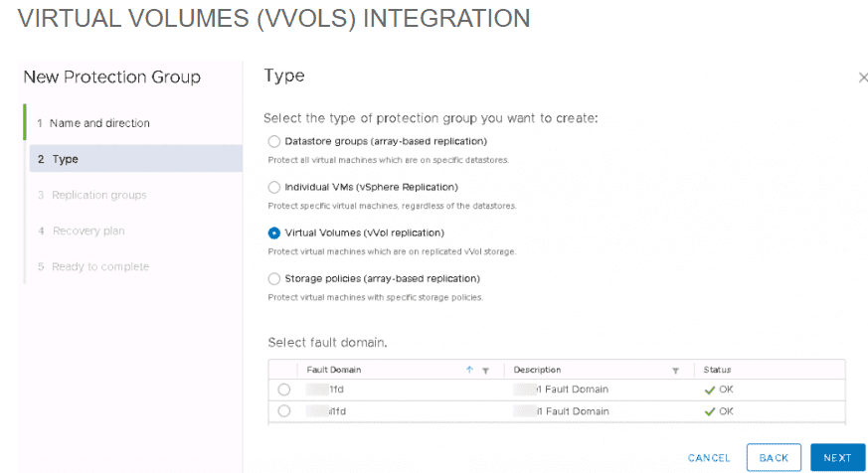Click the Status column header
868x473 pixels.
718,370
